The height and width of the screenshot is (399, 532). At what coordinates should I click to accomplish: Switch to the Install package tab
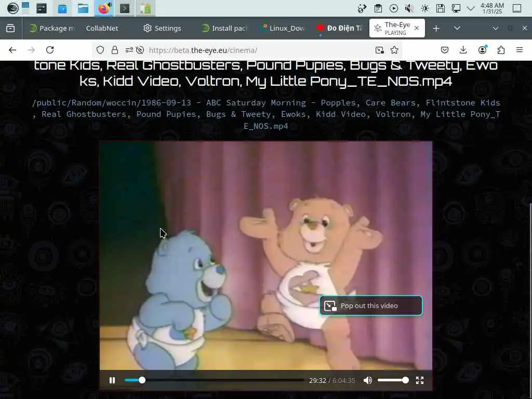[224, 28]
